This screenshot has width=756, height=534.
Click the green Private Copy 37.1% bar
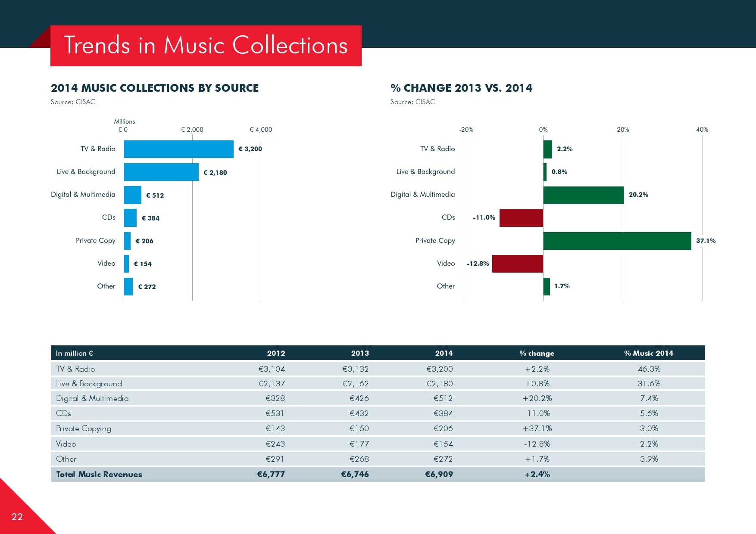(x=617, y=241)
